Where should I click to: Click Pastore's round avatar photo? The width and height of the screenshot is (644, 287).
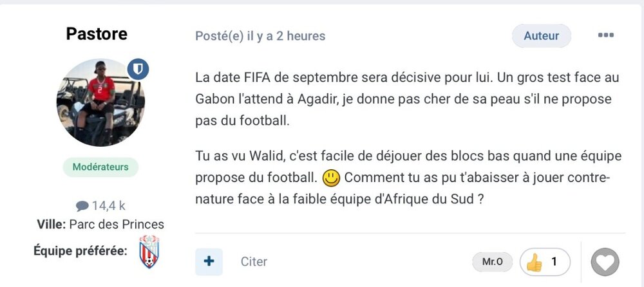(x=100, y=102)
